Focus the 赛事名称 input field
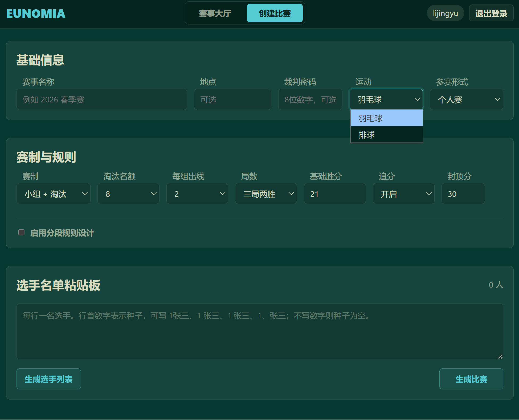Screen dimensions: 519x420 click(x=102, y=99)
